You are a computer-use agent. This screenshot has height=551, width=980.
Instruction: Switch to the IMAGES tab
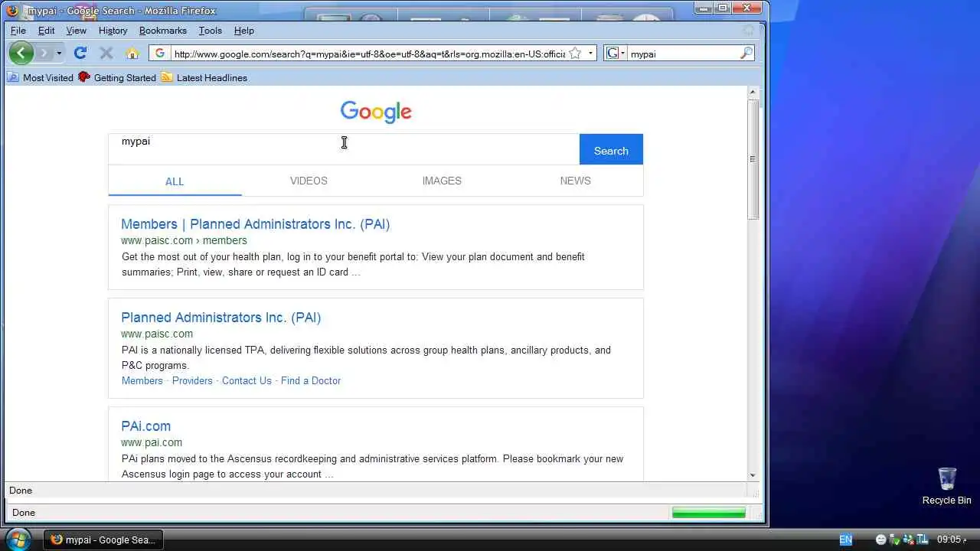pyautogui.click(x=442, y=181)
